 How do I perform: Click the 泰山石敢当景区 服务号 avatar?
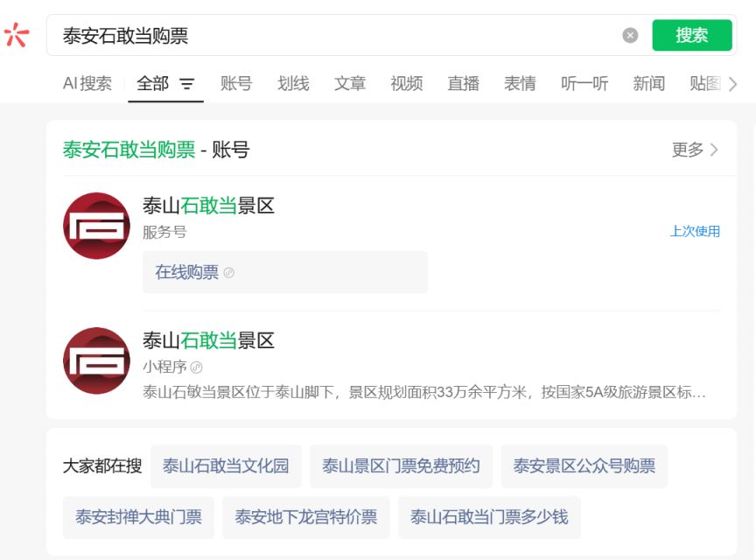(96, 226)
